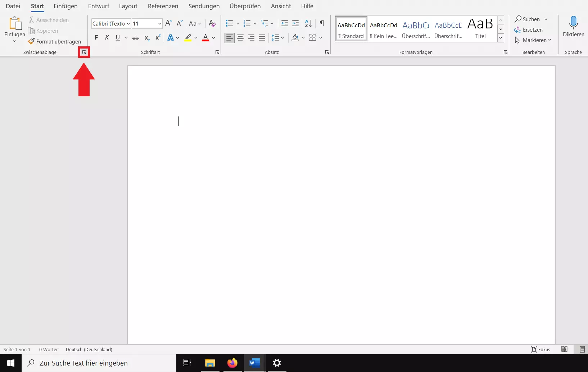The width and height of the screenshot is (588, 372).
Task: Open the font name Calibri dropdown
Action: (x=128, y=24)
